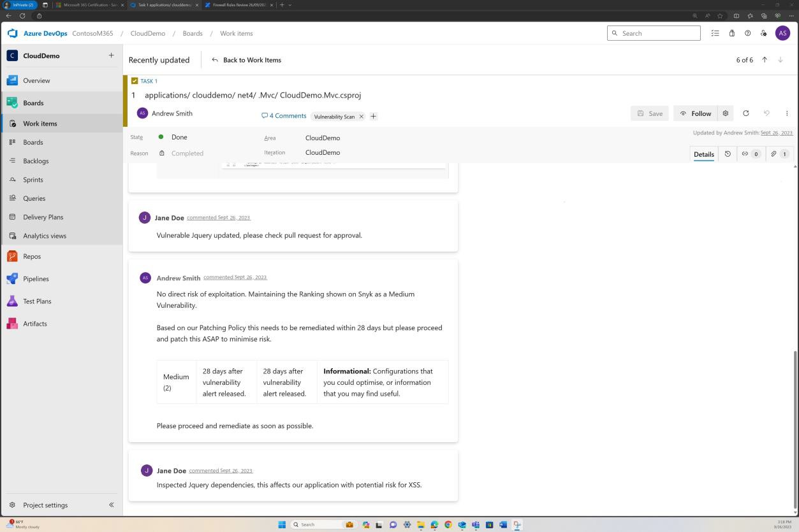Change the Iteration field CloudDemo
Image resolution: width=799 pixels, height=532 pixels.
pyautogui.click(x=322, y=152)
